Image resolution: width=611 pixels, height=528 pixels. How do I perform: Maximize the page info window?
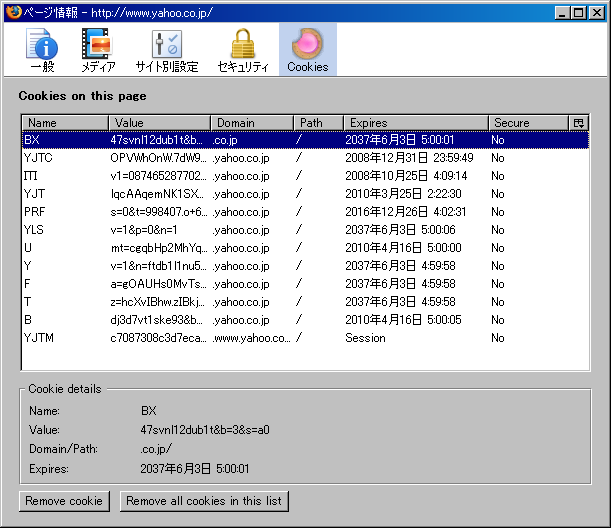pyautogui.click(x=578, y=12)
